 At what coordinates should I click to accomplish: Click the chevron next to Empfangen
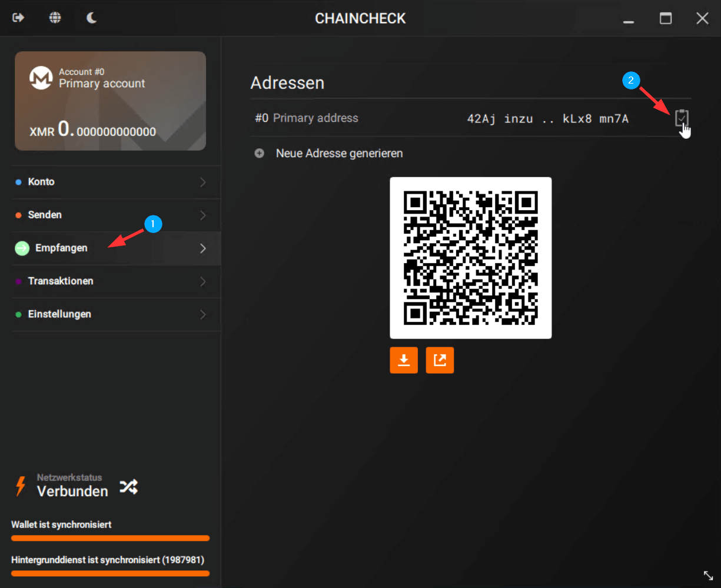click(x=203, y=248)
